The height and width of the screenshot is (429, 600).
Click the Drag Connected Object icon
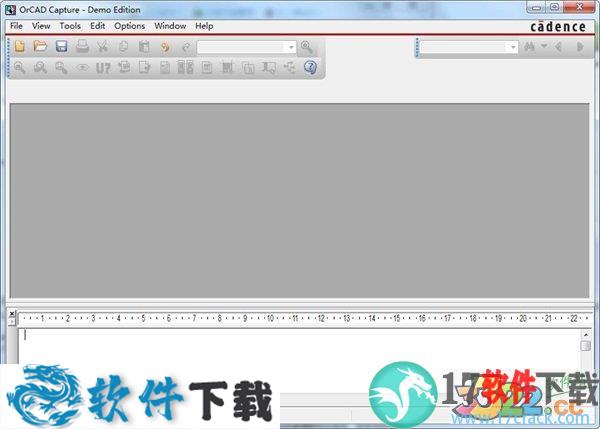(269, 68)
